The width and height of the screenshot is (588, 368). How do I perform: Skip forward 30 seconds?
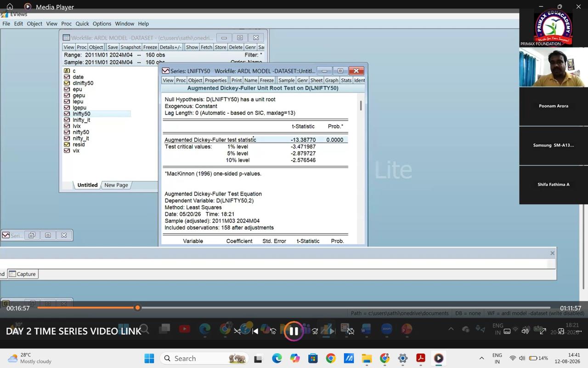[x=315, y=331]
